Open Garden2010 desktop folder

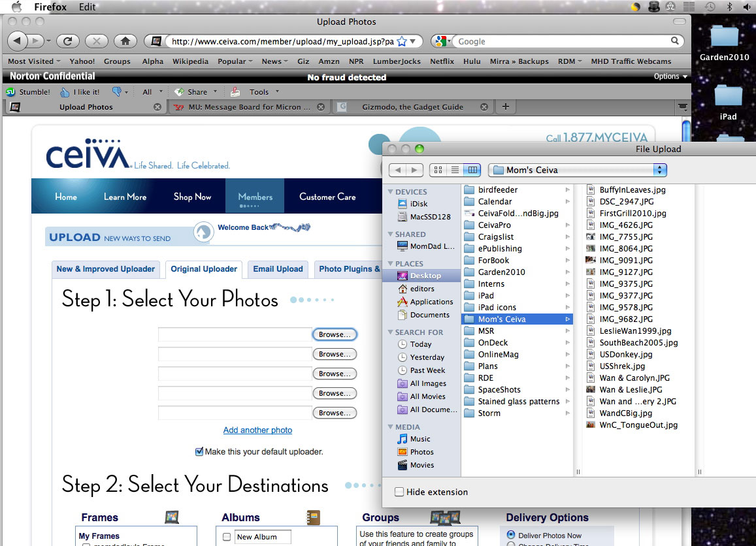click(724, 42)
